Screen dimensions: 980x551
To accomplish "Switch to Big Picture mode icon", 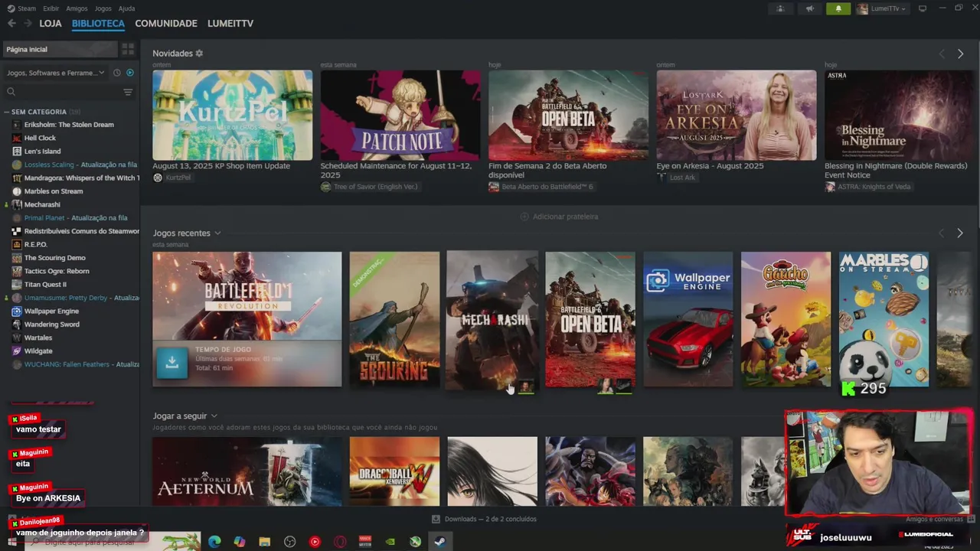I will click(x=923, y=8).
